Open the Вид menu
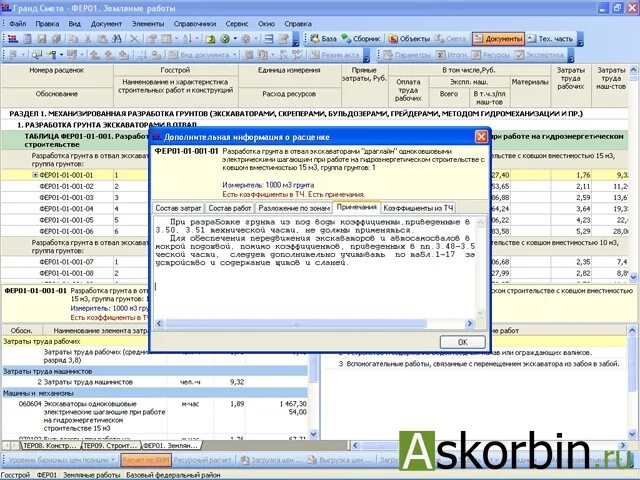The width and height of the screenshot is (640, 480). 74,24
